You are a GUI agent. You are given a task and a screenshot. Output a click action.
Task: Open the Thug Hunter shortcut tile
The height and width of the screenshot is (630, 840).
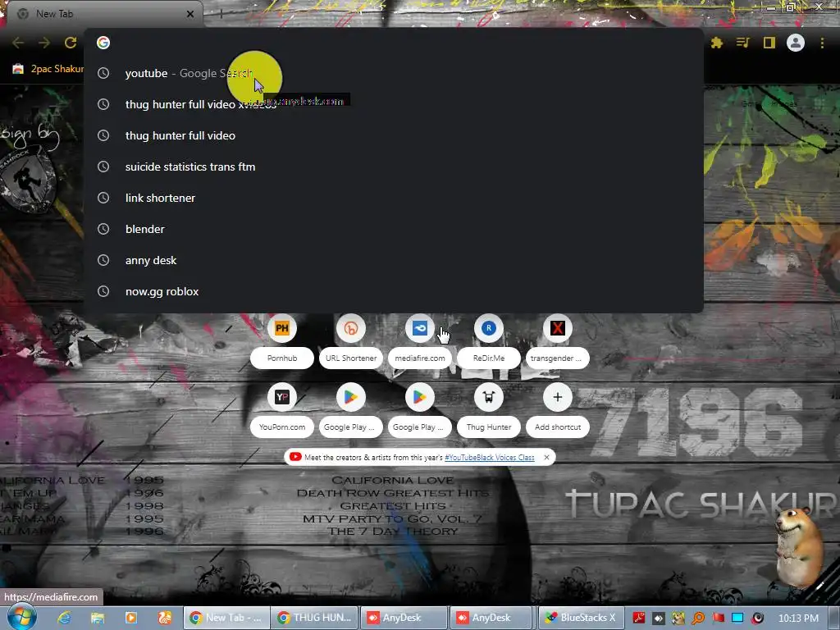(489, 410)
